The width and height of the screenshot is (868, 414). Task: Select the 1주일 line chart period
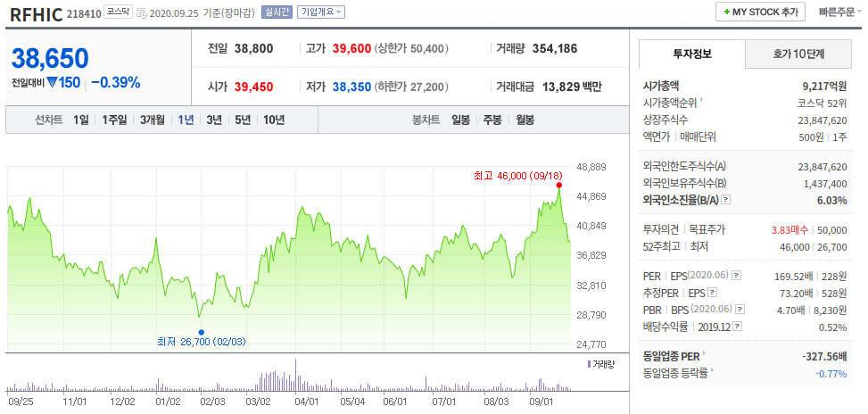click(114, 120)
